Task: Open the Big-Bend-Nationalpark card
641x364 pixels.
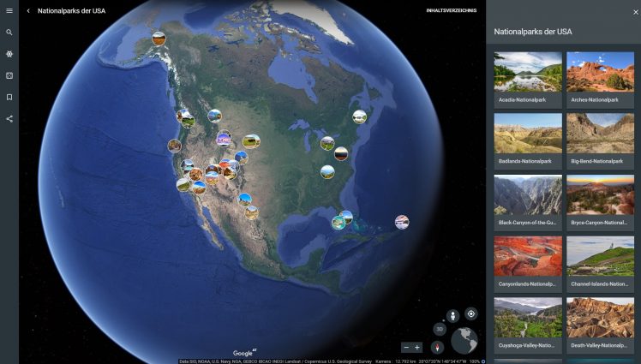Action: [x=600, y=140]
